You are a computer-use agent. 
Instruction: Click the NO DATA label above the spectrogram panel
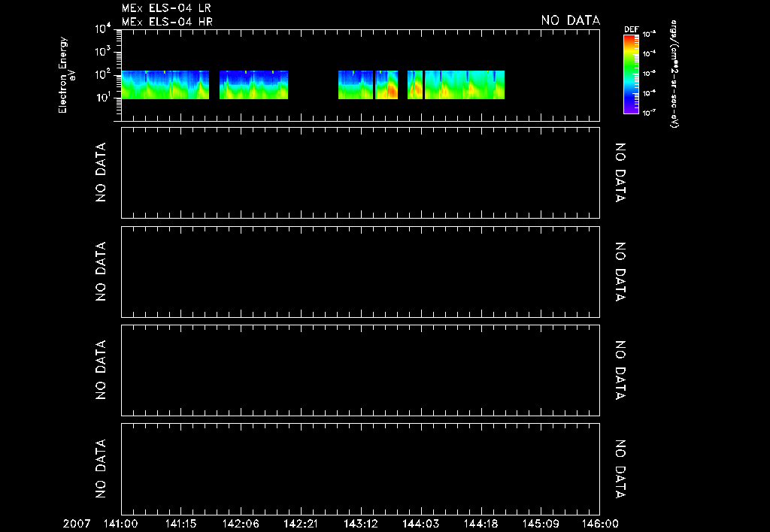570,20
